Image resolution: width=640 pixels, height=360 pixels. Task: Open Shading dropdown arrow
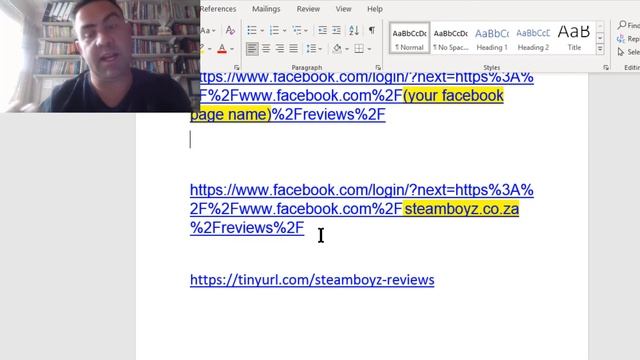pos(347,49)
